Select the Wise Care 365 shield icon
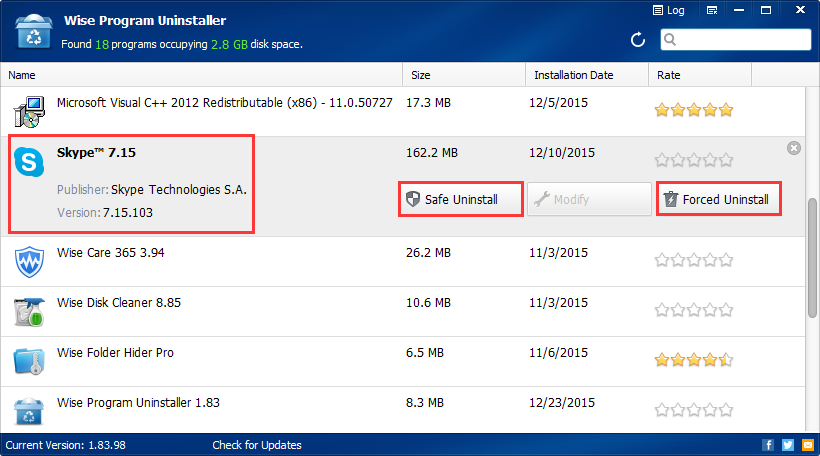Screen dimensions: 820x456 click(29, 262)
